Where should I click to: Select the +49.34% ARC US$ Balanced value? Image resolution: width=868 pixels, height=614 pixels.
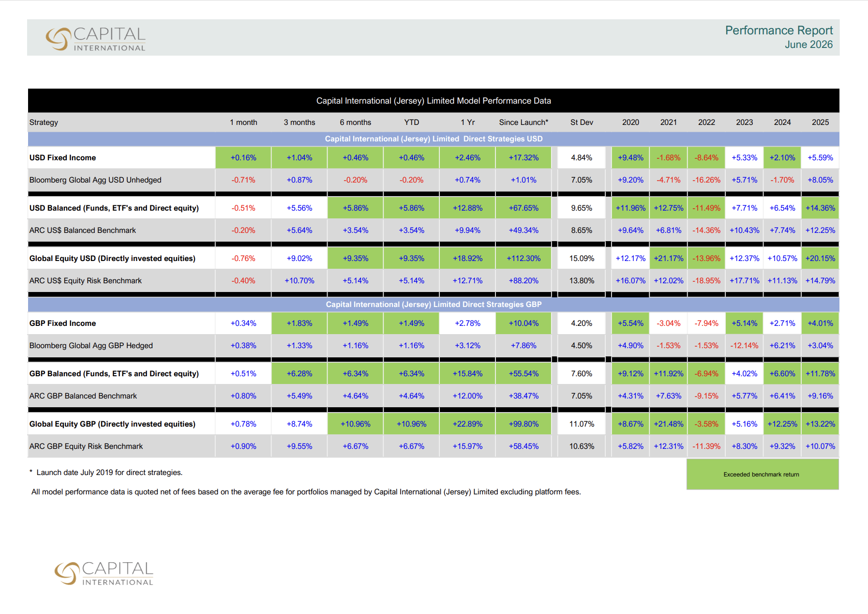point(524,230)
